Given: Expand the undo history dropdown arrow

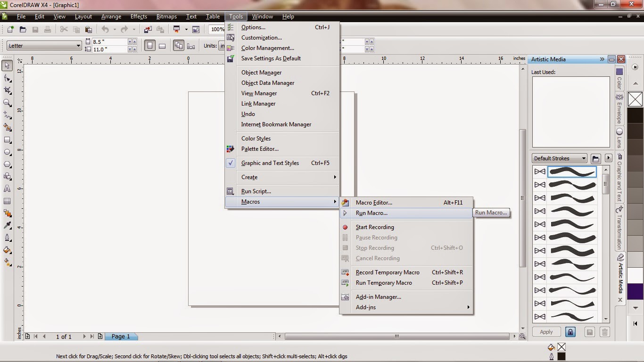Looking at the screenshot, I should click(115, 29).
